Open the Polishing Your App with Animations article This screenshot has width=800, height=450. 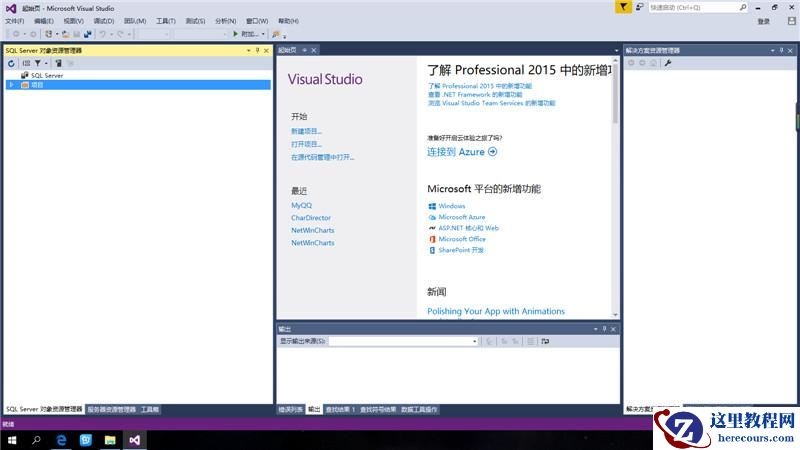[x=496, y=311]
